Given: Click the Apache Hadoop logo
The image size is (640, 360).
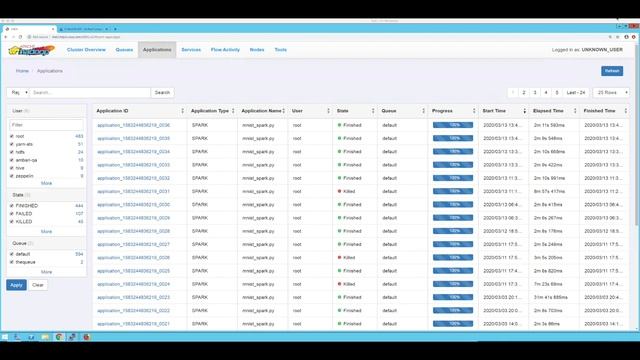Looking at the screenshot, I should 31,50.
